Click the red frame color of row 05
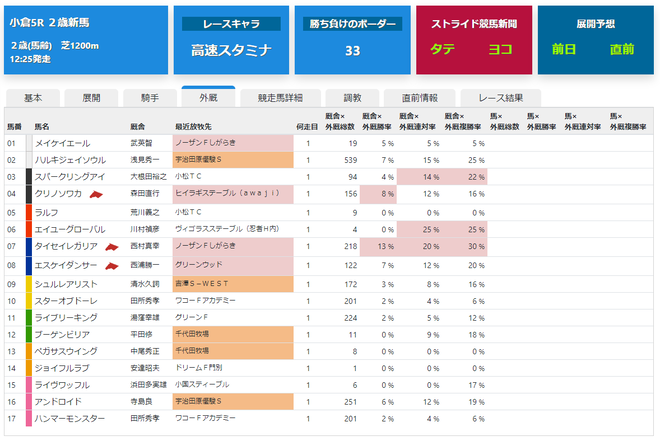The width and height of the screenshot is (660, 441). 29,213
